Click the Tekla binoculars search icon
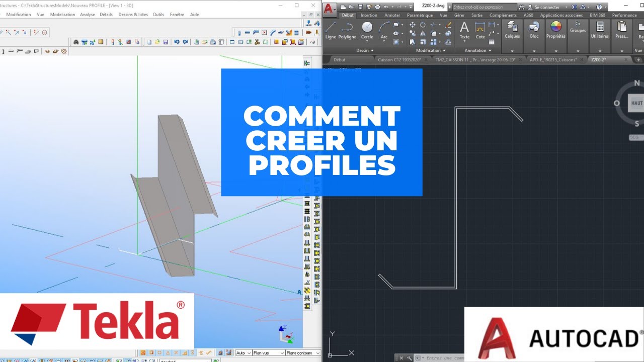The height and width of the screenshot is (362, 644). (x=76, y=42)
